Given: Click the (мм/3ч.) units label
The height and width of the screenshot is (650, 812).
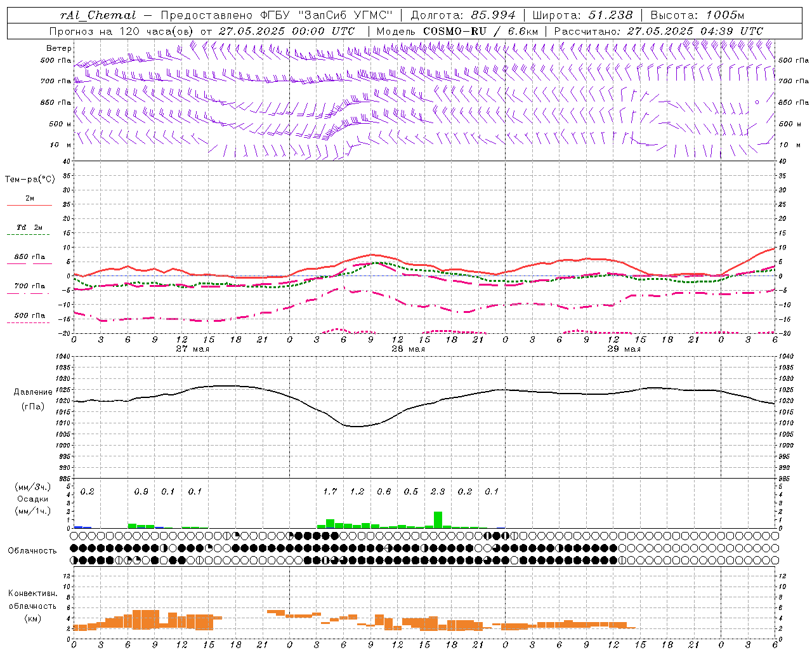Looking at the screenshot, I should pos(33,487).
